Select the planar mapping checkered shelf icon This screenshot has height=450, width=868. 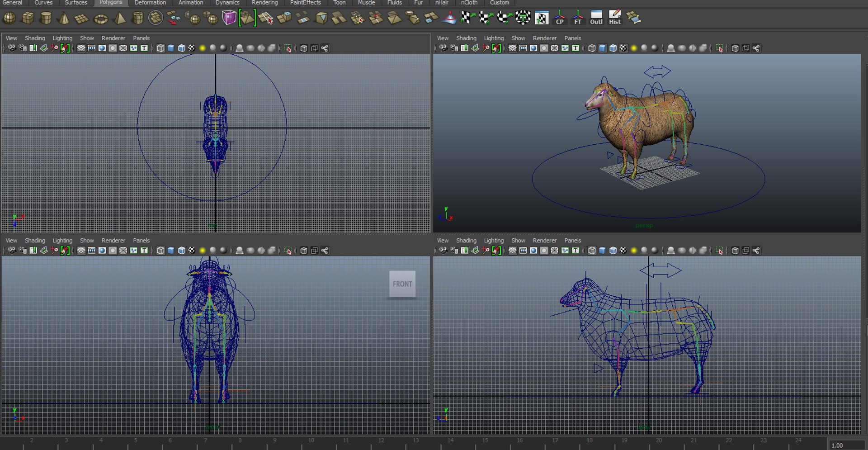pos(467,18)
